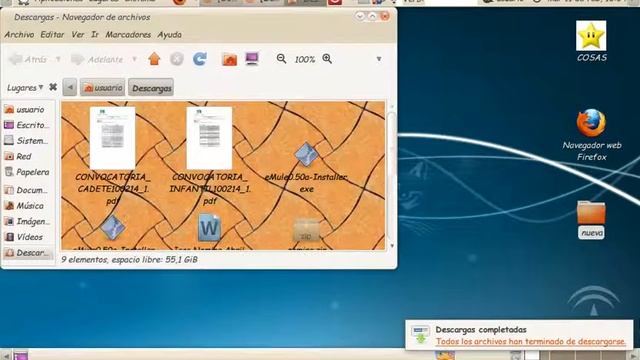Image resolution: width=640 pixels, height=360 pixels.
Task: Select Escritorio in the places sidebar
Action: click(x=28, y=125)
